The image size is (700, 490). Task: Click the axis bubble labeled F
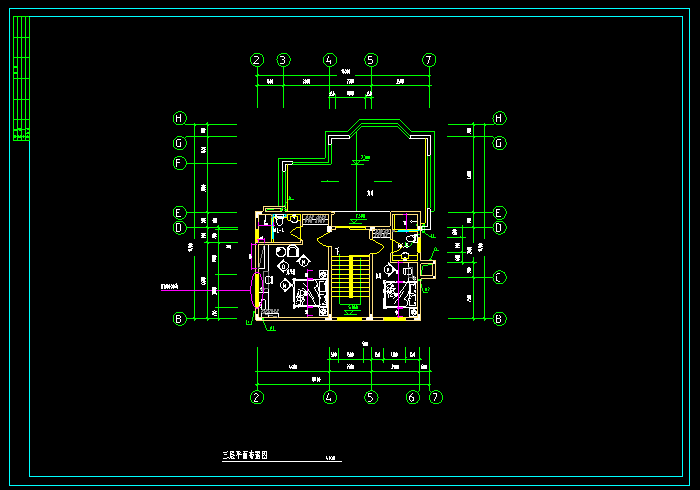(x=179, y=163)
